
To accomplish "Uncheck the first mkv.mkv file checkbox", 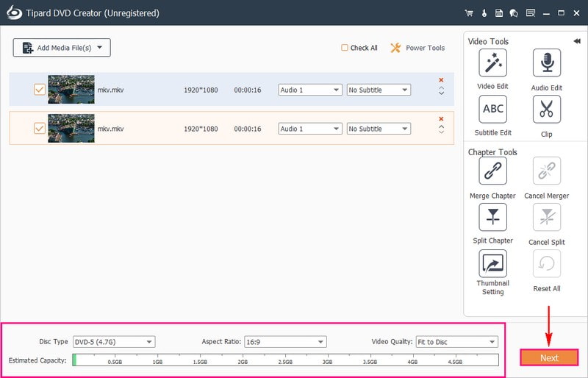I will point(40,89).
